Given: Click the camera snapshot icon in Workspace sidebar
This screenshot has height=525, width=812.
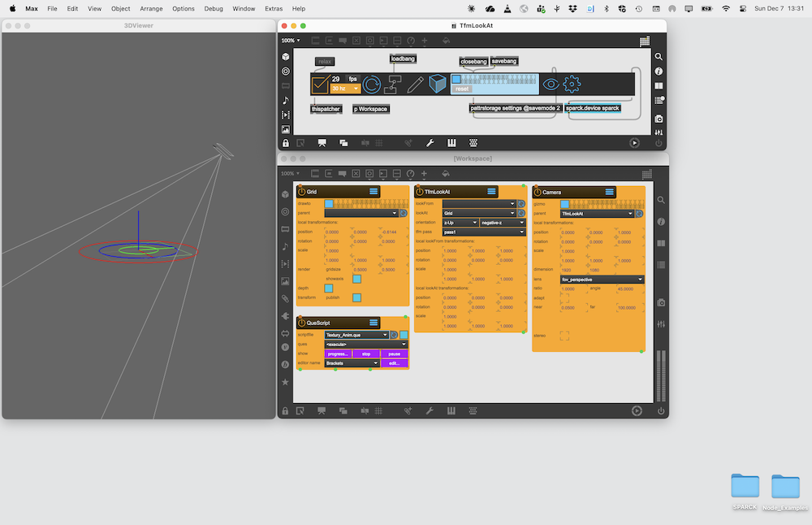Looking at the screenshot, I should coord(661,302).
